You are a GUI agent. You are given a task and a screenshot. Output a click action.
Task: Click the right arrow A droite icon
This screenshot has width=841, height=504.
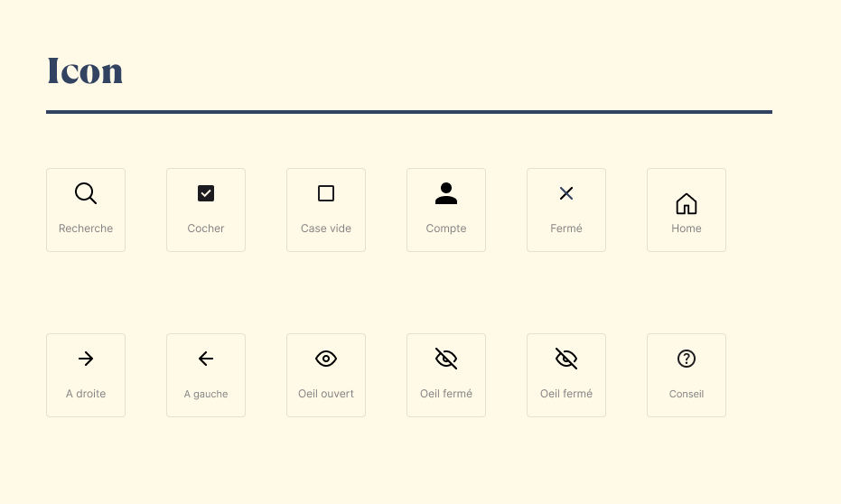point(86,359)
